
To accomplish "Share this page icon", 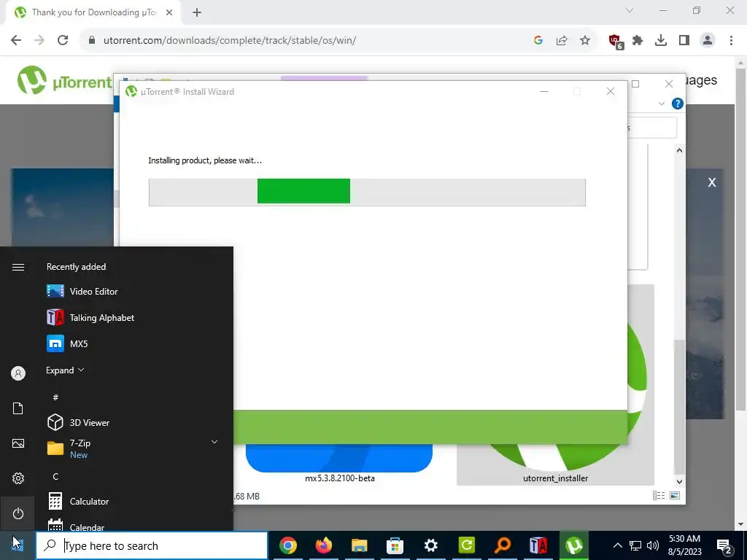I will [x=562, y=41].
